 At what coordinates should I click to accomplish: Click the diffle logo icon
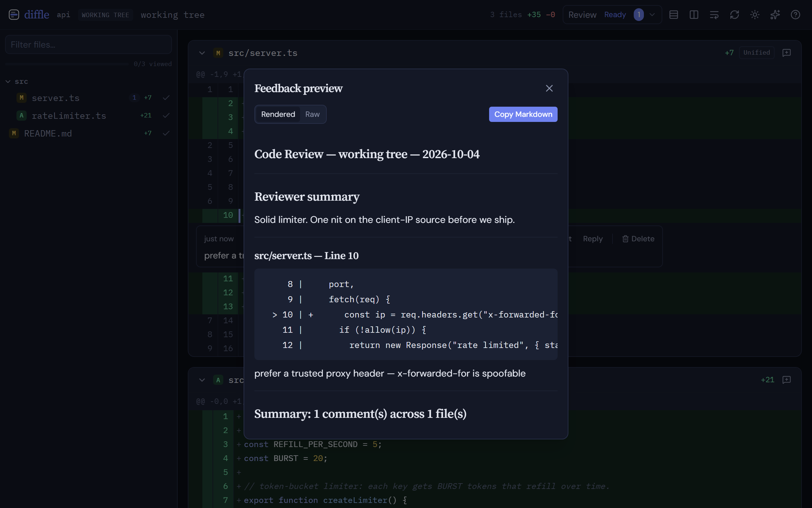[14, 15]
